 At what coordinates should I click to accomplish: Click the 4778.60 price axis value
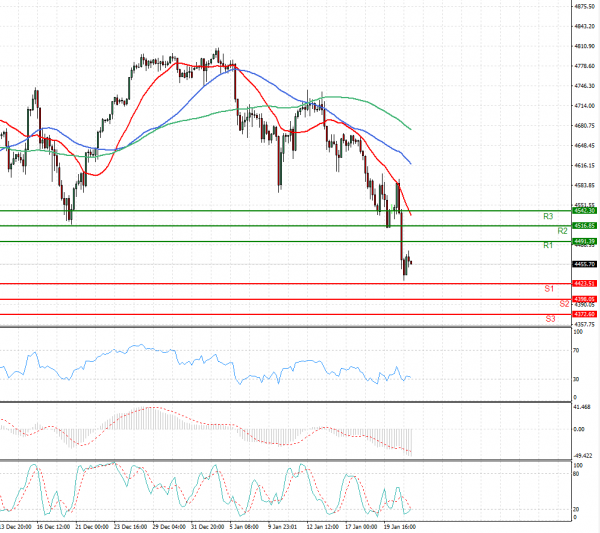[584, 66]
